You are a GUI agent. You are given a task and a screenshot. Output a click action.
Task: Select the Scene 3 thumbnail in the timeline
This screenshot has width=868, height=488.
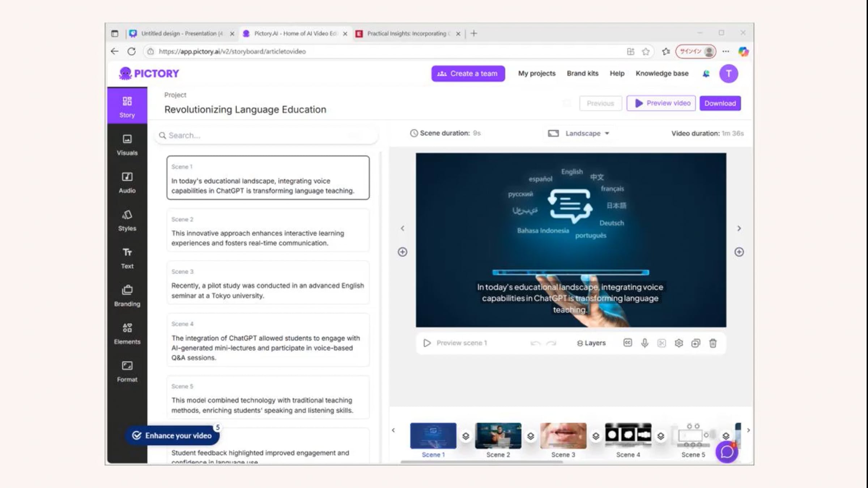pos(563,436)
